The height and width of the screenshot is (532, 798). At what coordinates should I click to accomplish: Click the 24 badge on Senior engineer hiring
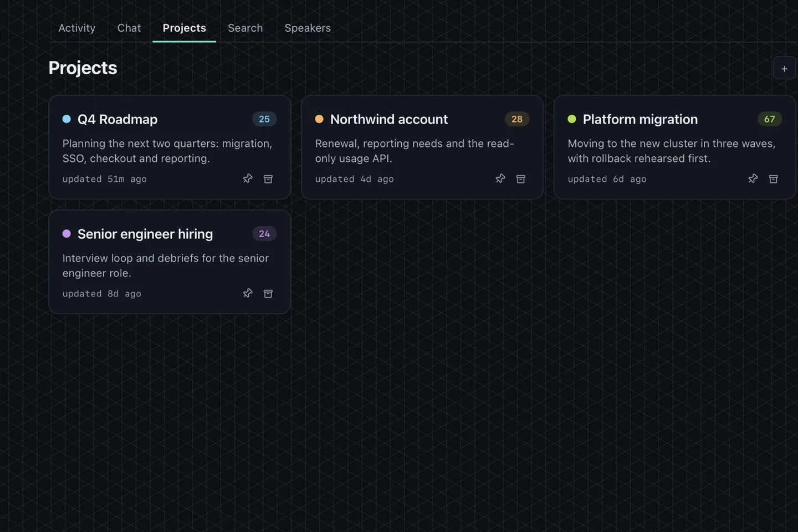tap(264, 234)
